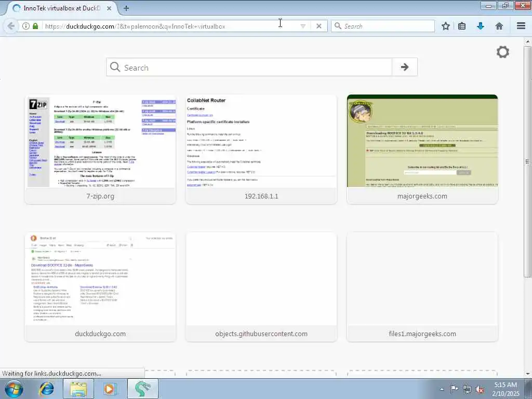Viewport: 532px width, 399px height.
Task: Open the taskbar clock and date
Action: tap(506, 389)
